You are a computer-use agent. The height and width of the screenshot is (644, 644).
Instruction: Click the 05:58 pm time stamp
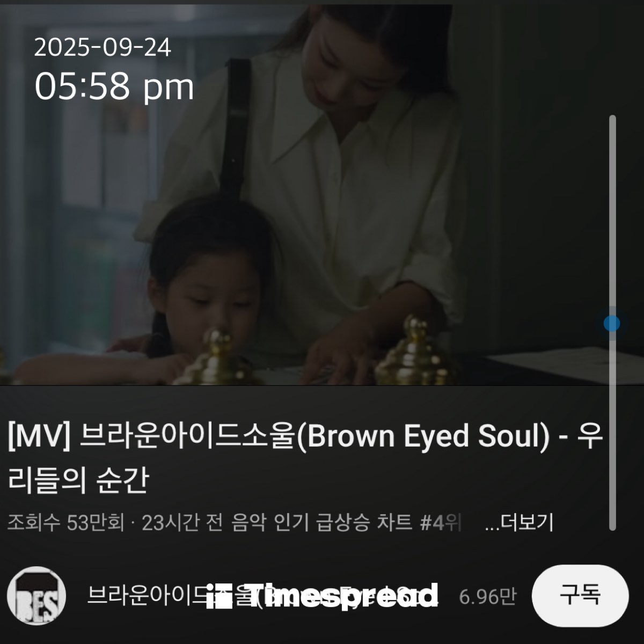pos(114,86)
